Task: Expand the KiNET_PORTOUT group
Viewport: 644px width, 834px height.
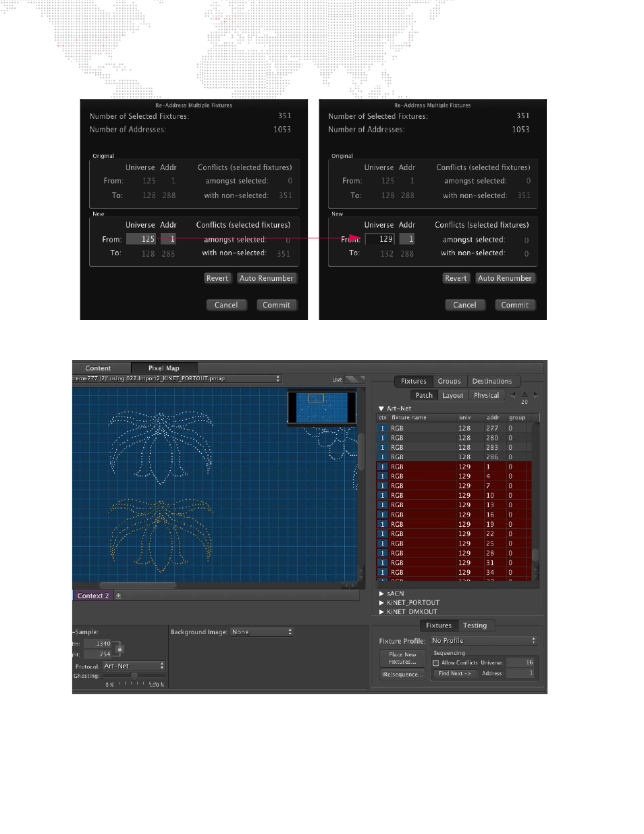Action: point(381,603)
